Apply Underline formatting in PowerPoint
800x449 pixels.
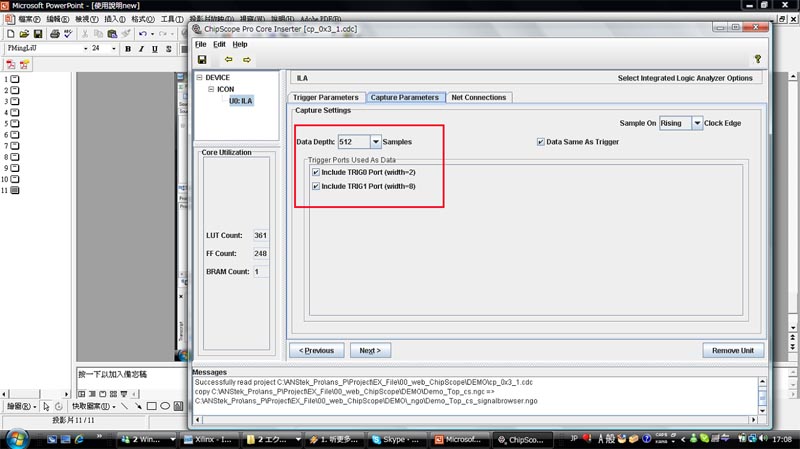pyautogui.click(x=155, y=49)
